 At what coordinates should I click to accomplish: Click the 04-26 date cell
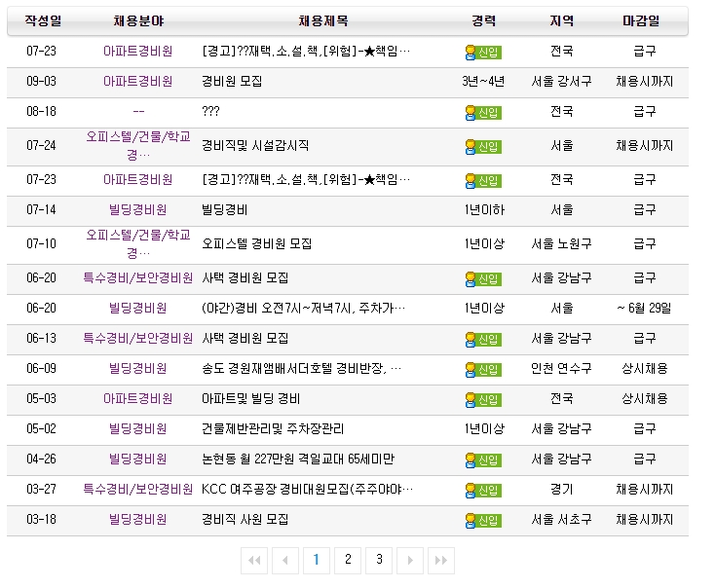[41, 459]
